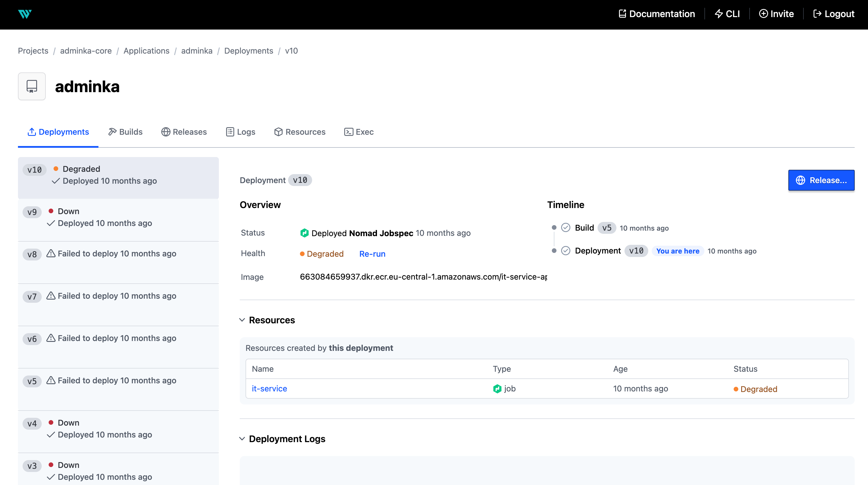Collapse the Deployment Logs section

pyautogui.click(x=242, y=438)
